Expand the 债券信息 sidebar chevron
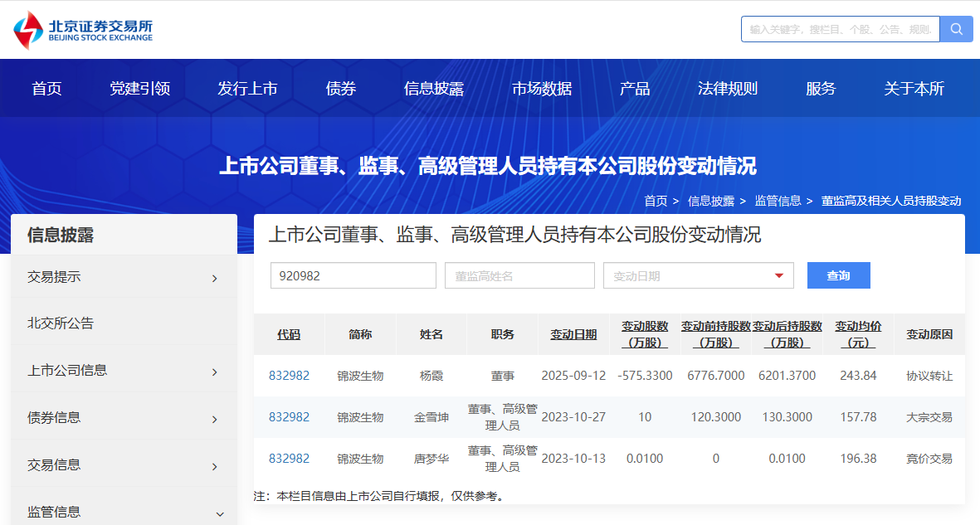 pyautogui.click(x=214, y=420)
